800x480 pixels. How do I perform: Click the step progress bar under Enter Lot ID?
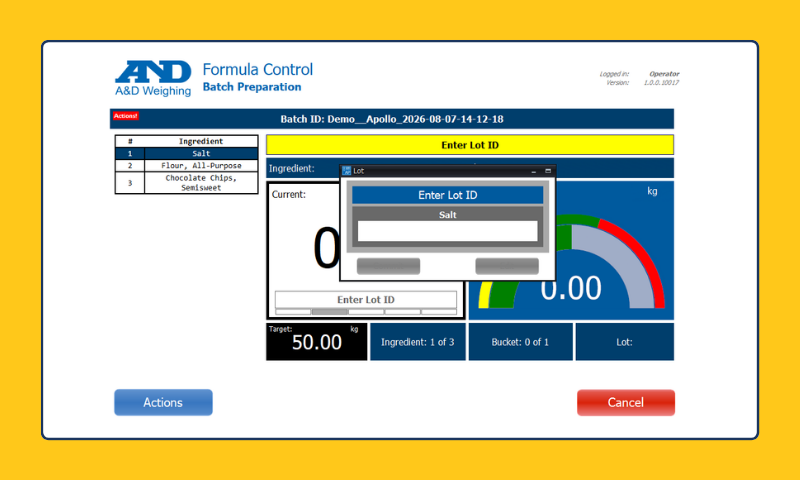[366, 312]
